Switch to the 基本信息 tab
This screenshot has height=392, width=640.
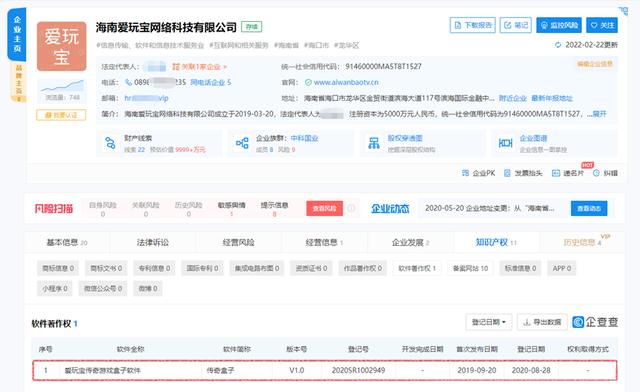click(67, 243)
